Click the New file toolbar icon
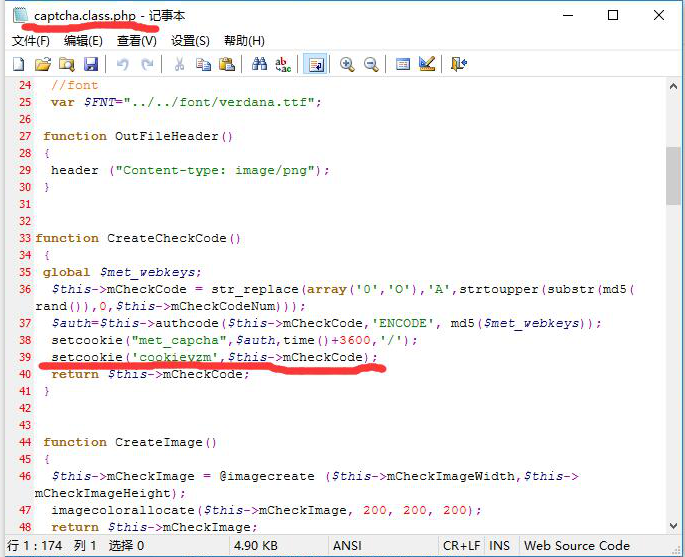 click(19, 64)
